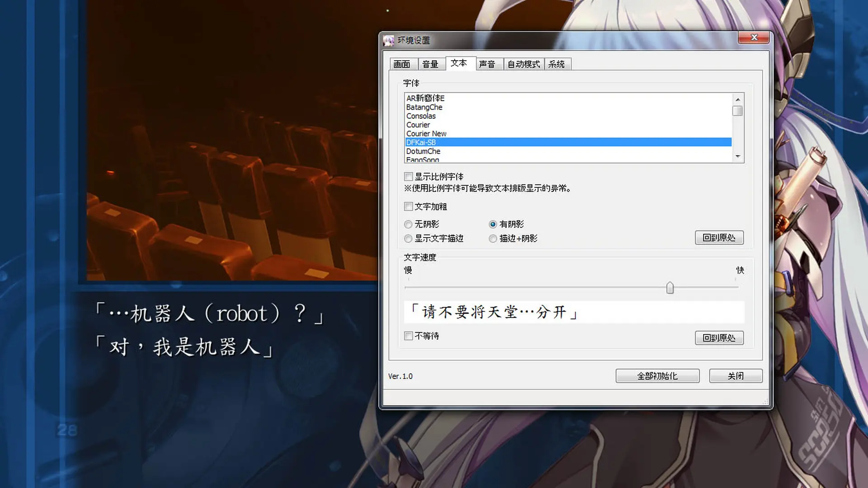Toggle the 文字加粗 checkbox
868x488 pixels.
tap(409, 206)
